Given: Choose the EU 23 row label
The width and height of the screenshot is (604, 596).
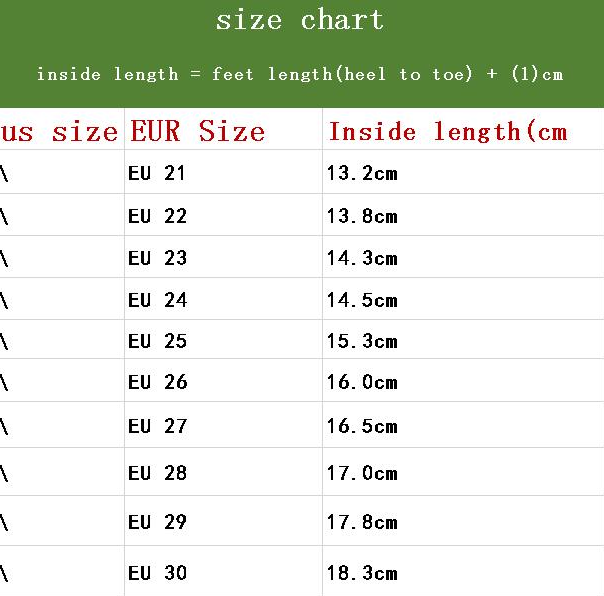Looking at the screenshot, I should 157,258.
